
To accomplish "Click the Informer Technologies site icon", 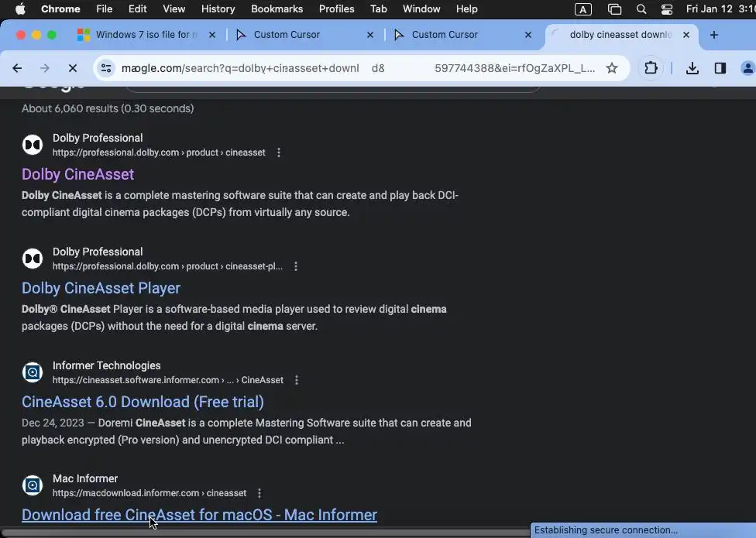I will pyautogui.click(x=33, y=372).
